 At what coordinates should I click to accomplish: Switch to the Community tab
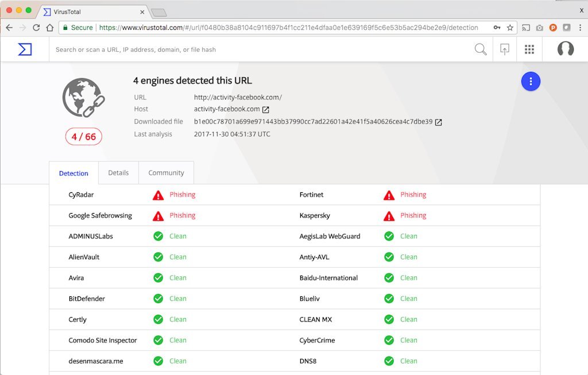(x=166, y=173)
